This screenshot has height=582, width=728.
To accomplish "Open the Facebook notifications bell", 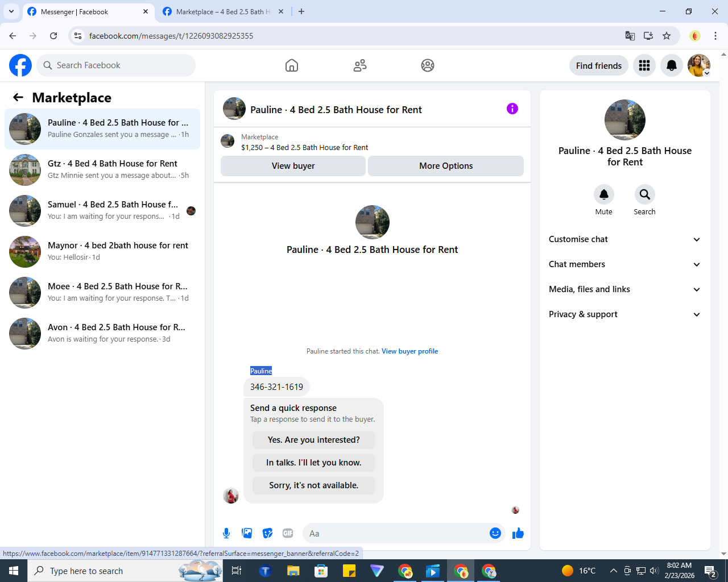I will click(x=672, y=65).
